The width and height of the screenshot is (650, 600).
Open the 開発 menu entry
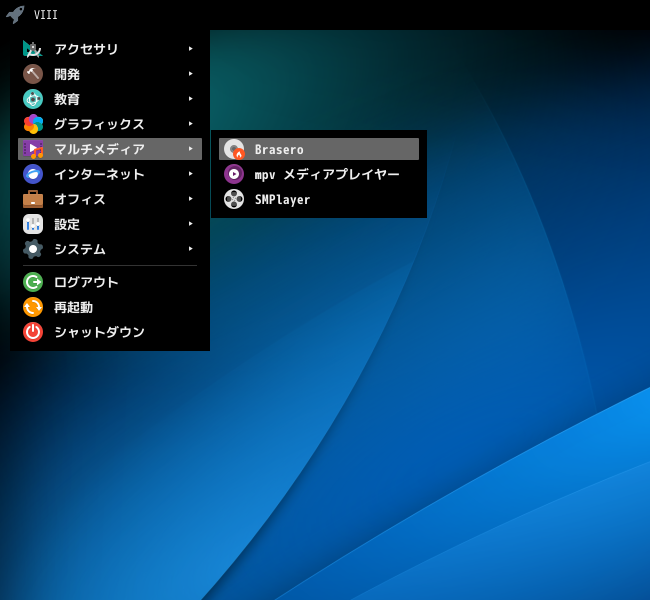coord(110,74)
